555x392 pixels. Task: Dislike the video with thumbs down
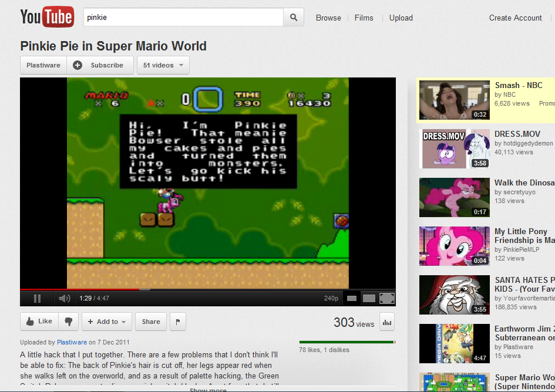coord(68,321)
